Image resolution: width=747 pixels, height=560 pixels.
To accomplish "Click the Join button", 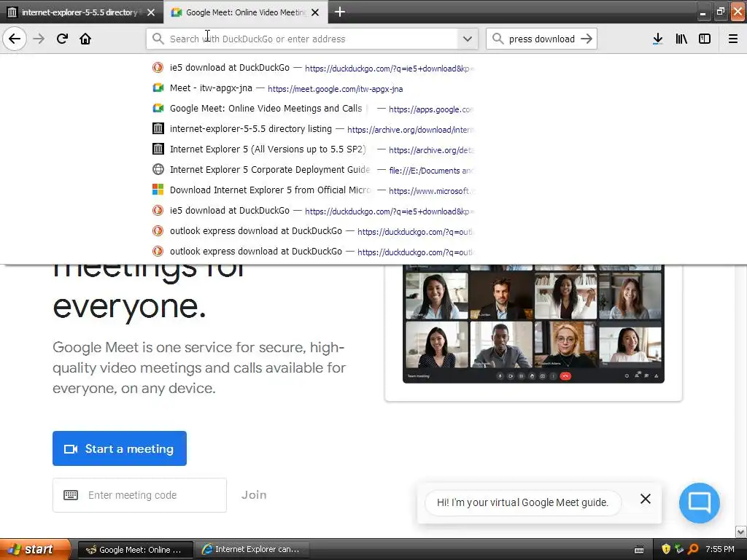I will tap(254, 495).
